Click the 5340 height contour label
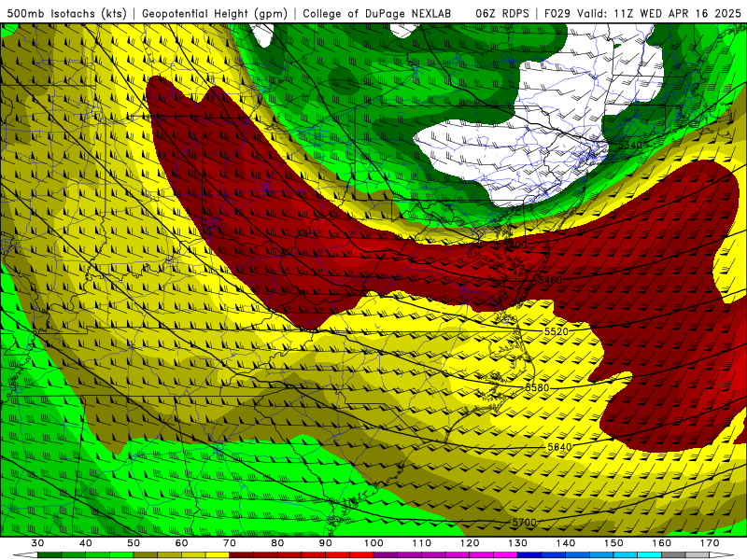Screen dimensions: 747x560 pos(629,145)
